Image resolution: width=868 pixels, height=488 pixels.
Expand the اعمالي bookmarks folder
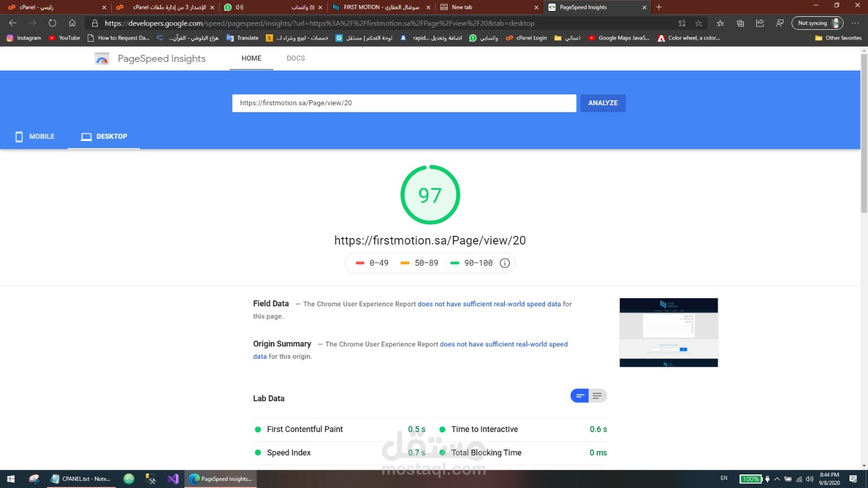[x=567, y=38]
